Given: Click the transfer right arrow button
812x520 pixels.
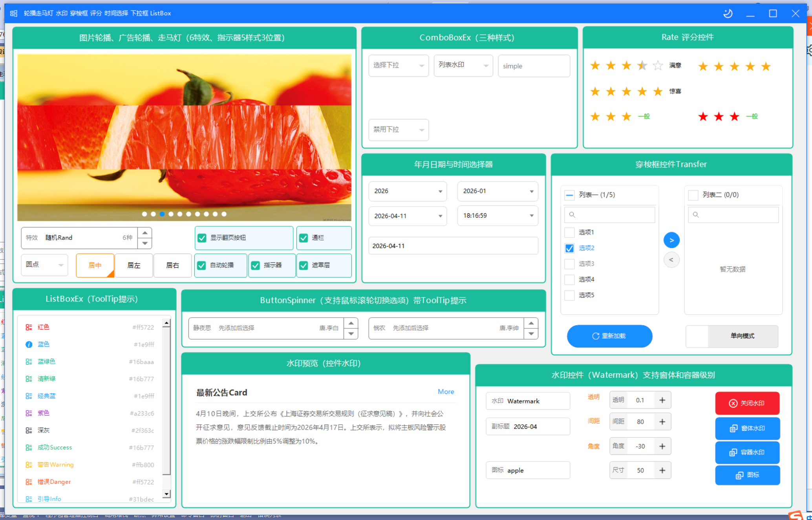Looking at the screenshot, I should [671, 240].
